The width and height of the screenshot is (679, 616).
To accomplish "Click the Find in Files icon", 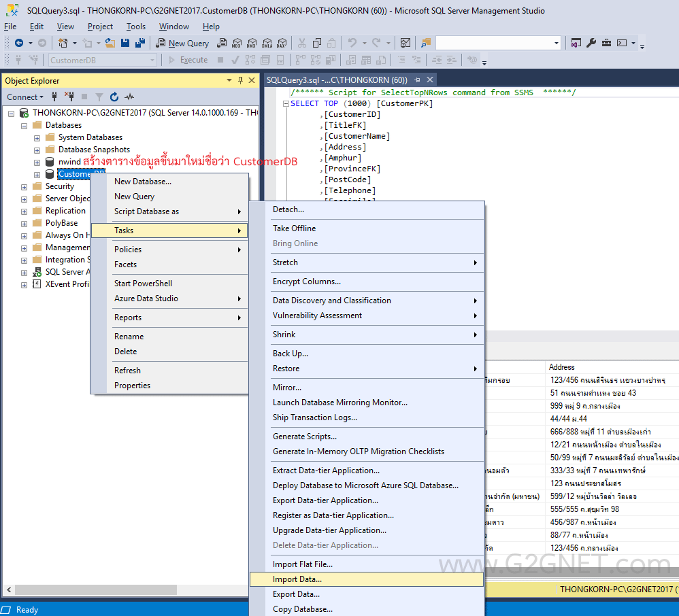I will click(426, 43).
